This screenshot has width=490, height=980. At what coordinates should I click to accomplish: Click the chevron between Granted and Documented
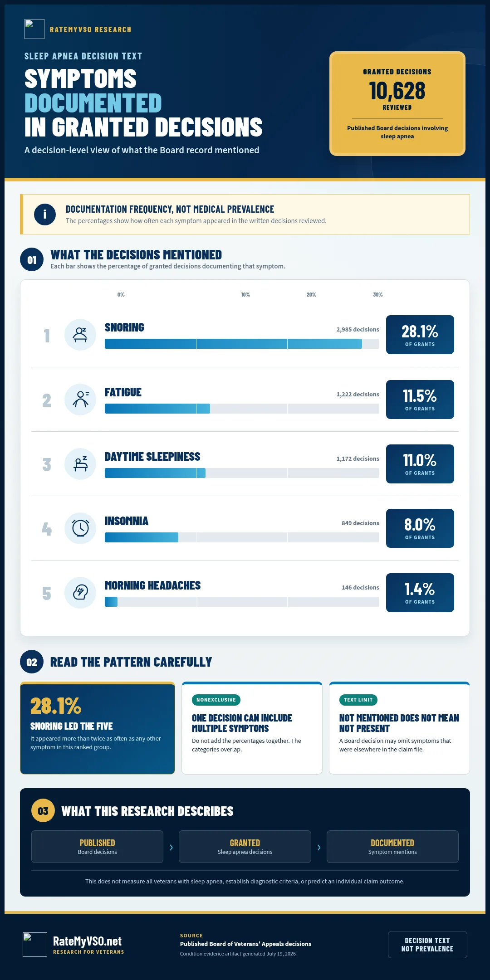tap(319, 847)
